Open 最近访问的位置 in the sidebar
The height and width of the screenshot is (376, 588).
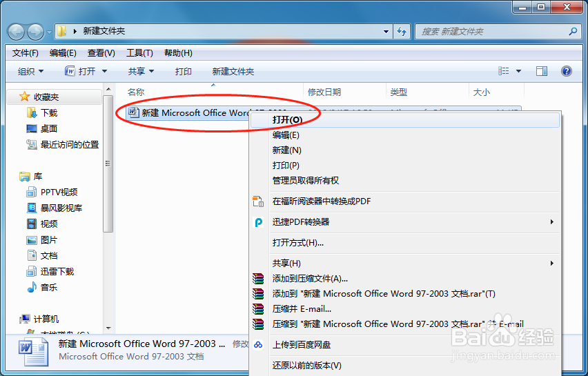(63, 144)
